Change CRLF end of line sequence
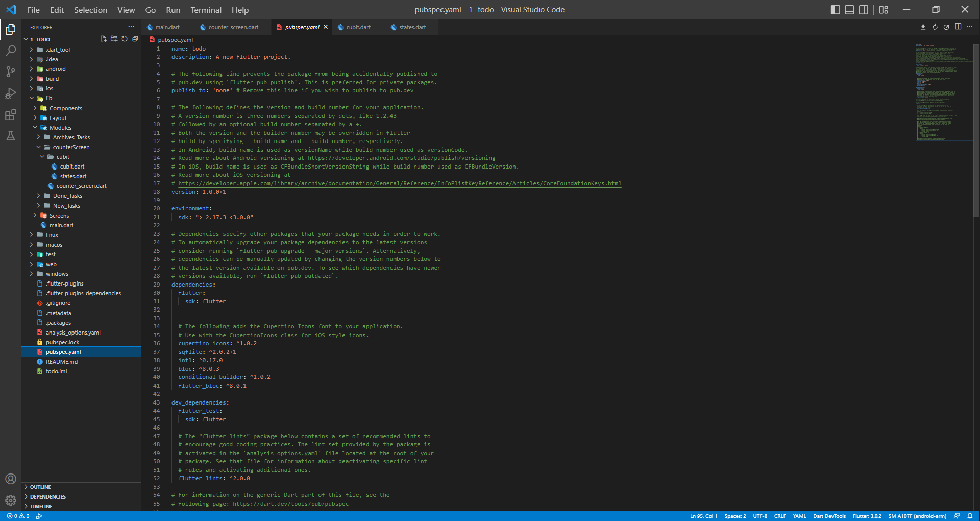 coord(780,516)
